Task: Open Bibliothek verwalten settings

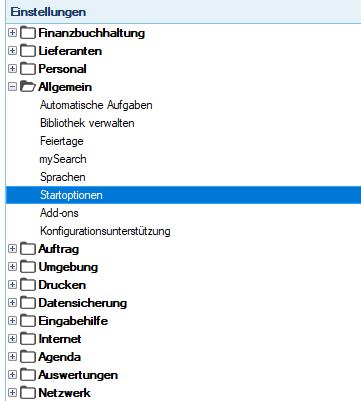Action: (87, 123)
